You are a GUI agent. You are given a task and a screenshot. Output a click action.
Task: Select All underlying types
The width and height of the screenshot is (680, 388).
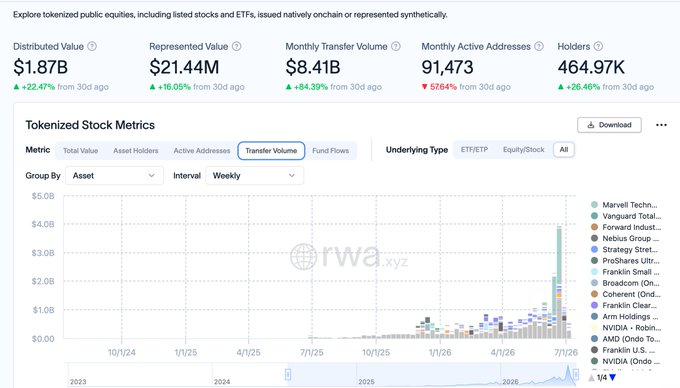tap(564, 150)
